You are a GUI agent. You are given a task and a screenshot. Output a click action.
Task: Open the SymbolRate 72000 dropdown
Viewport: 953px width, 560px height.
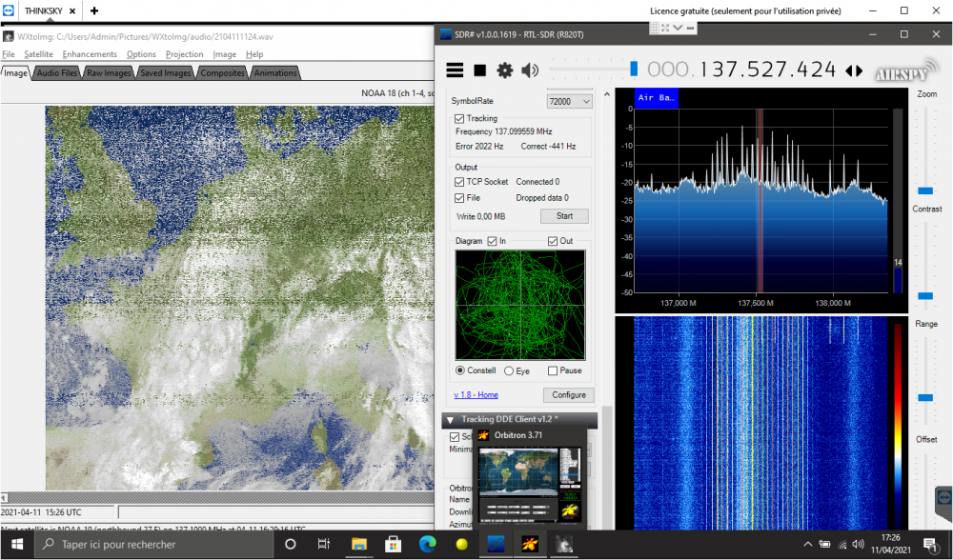tap(570, 102)
